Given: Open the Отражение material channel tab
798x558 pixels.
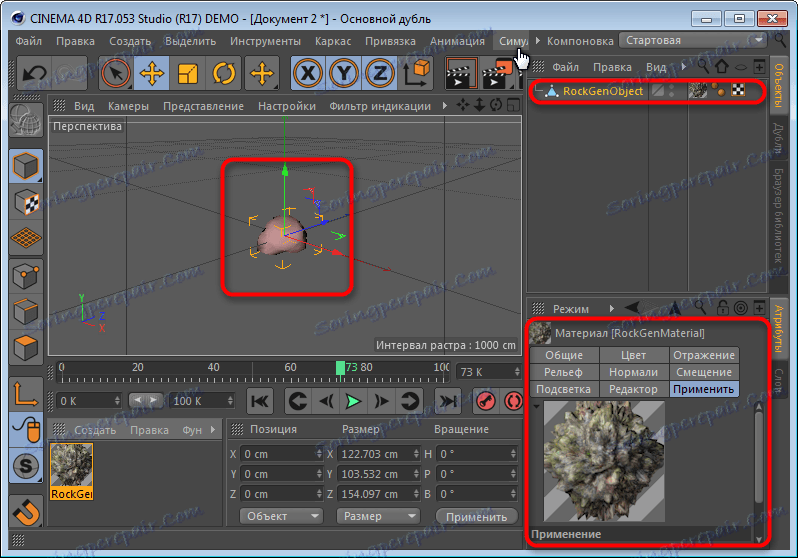Looking at the screenshot, I should point(704,355).
